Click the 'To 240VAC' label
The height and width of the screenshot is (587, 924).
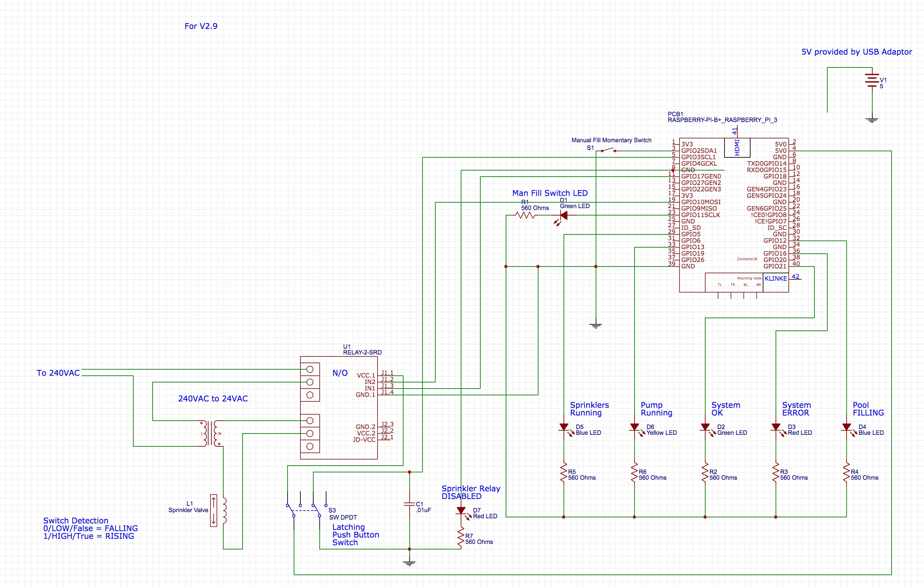tap(58, 373)
